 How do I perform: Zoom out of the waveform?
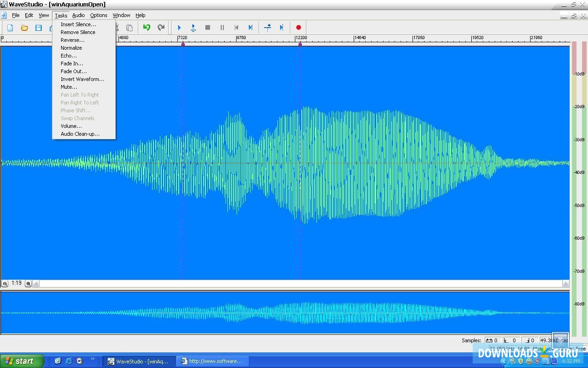[x=5, y=283]
